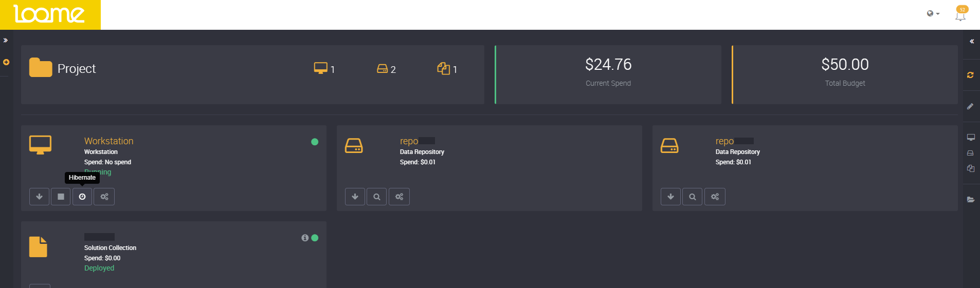
Task: Click the orange plus icon in the left sidebar
Action: coord(6,62)
